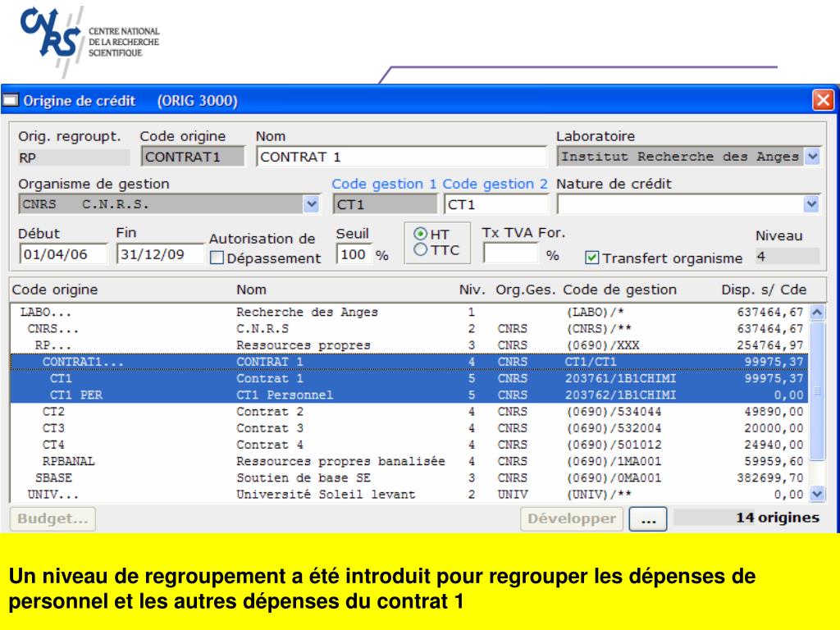Enable Autorisation de Dépassement checkbox

coord(217,258)
